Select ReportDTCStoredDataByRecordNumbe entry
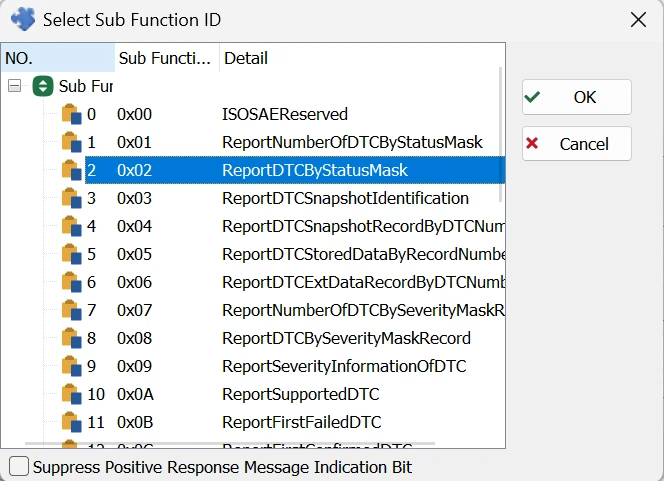Viewport: 664px width, 481px height. pos(363,254)
